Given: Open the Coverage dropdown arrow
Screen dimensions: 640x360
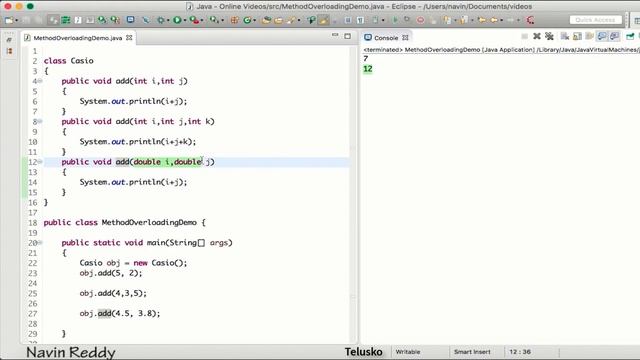Looking at the screenshot, I should pyautogui.click(x=202, y=20).
